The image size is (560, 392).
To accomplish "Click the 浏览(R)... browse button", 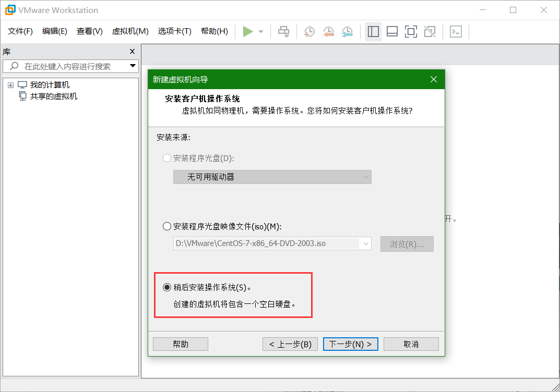I will tap(407, 244).
